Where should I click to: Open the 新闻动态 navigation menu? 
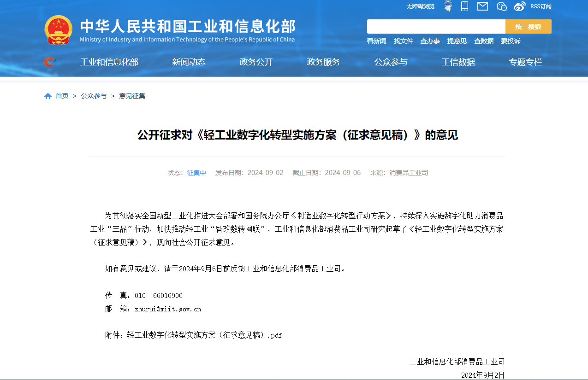coord(189,62)
